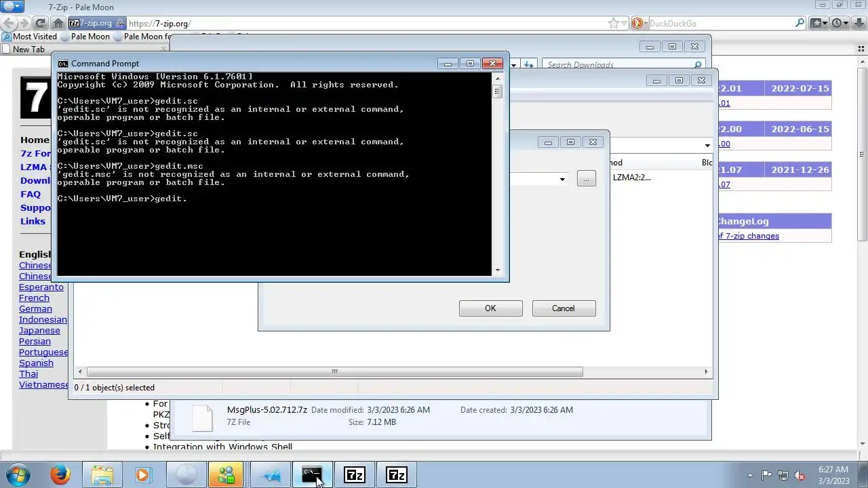Click the LZMA2:2... method cell
This screenshot has width=868, height=488.
pos(631,178)
